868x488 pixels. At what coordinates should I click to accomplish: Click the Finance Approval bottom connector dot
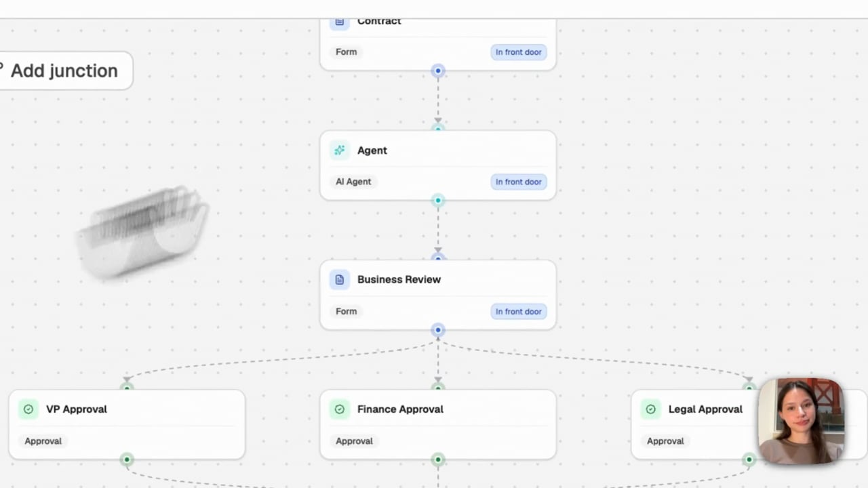[438, 460]
